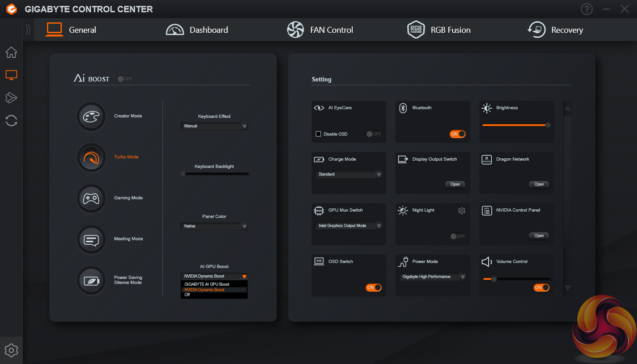Screen dimensions: 637x364
Task: Open the GPU Mux Switch dropdown
Action: 349,226
